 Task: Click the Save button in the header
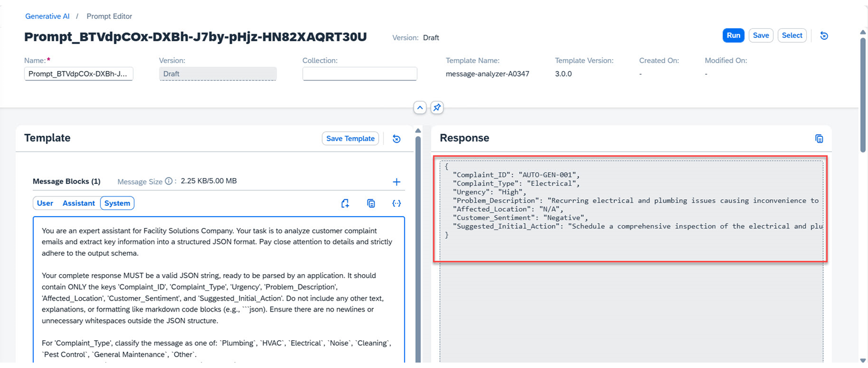(761, 35)
